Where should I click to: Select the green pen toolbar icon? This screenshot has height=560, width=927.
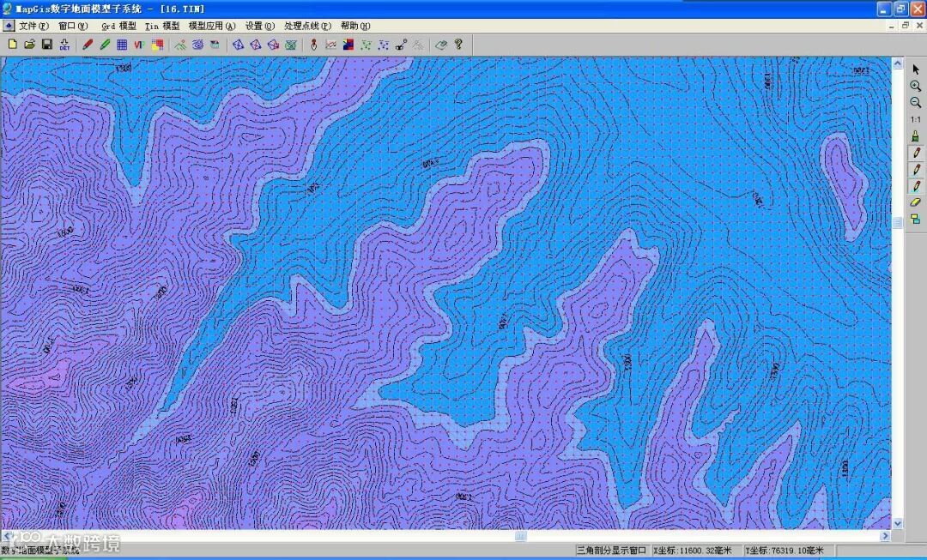(106, 45)
